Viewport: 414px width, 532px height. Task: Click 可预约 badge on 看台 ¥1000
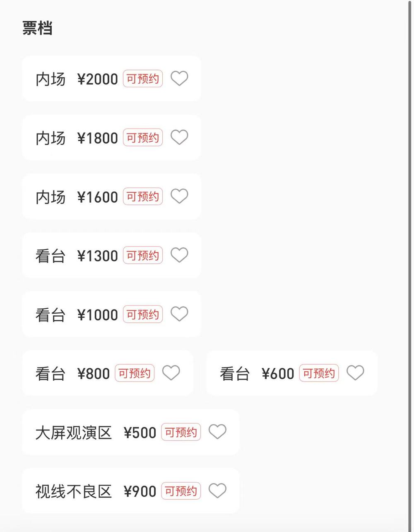pyautogui.click(x=143, y=314)
